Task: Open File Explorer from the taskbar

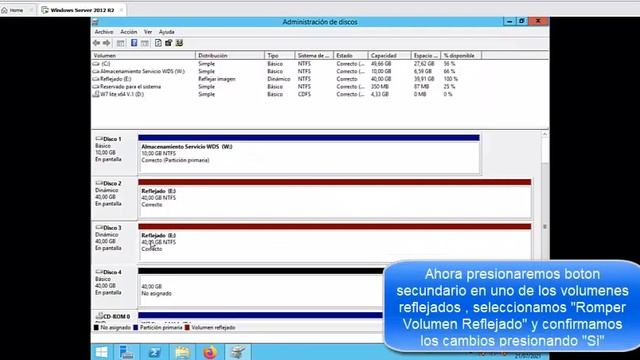Action: pyautogui.click(x=182, y=352)
